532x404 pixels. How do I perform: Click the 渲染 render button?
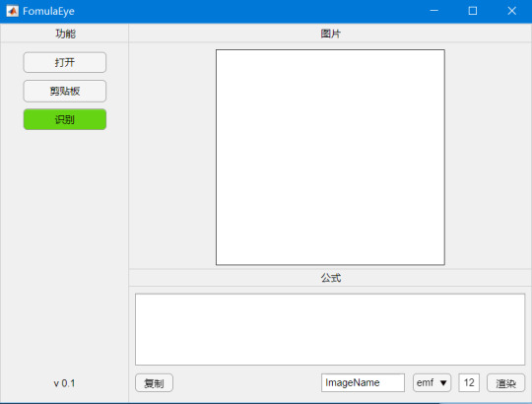click(x=505, y=383)
